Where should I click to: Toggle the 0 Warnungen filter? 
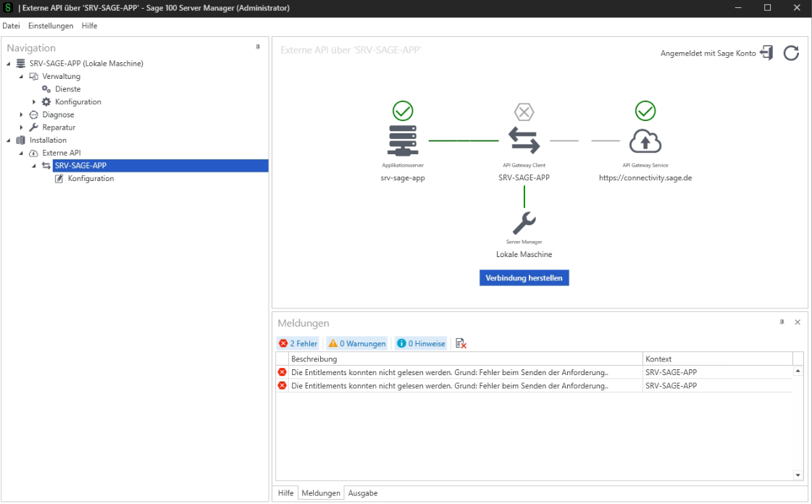click(356, 343)
